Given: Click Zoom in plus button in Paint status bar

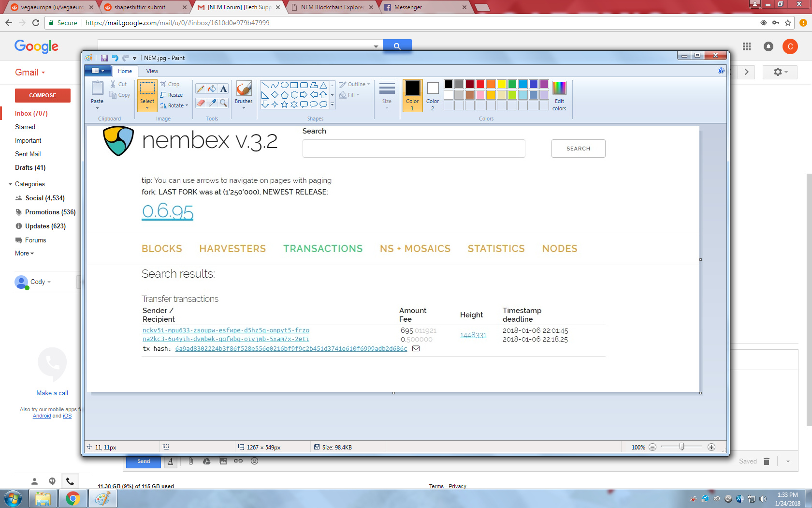Looking at the screenshot, I should coord(711,447).
